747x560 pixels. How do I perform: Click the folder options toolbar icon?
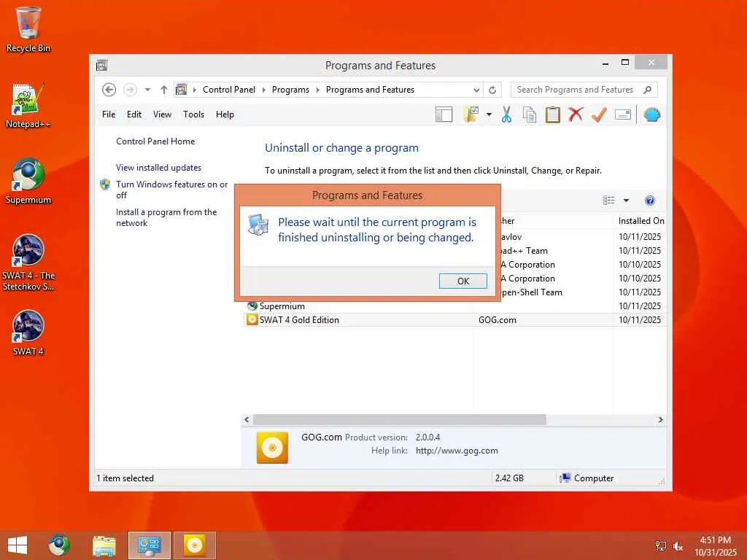tap(471, 114)
